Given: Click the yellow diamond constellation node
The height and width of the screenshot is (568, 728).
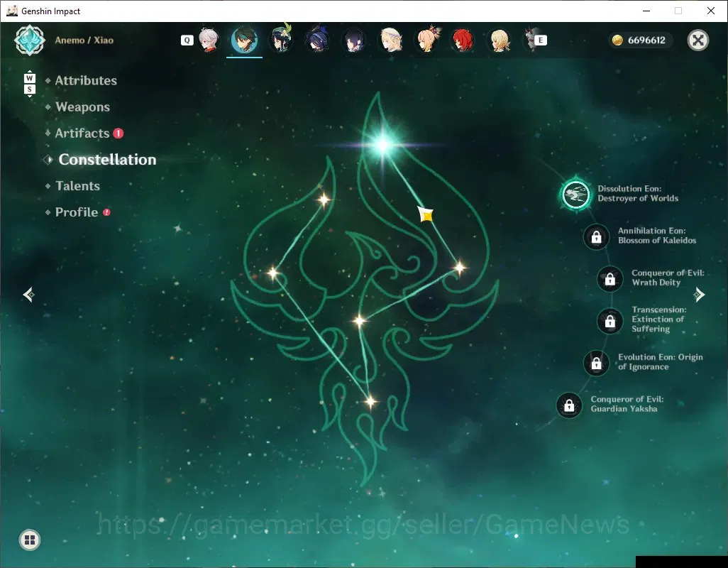Looking at the screenshot, I should click(426, 214).
